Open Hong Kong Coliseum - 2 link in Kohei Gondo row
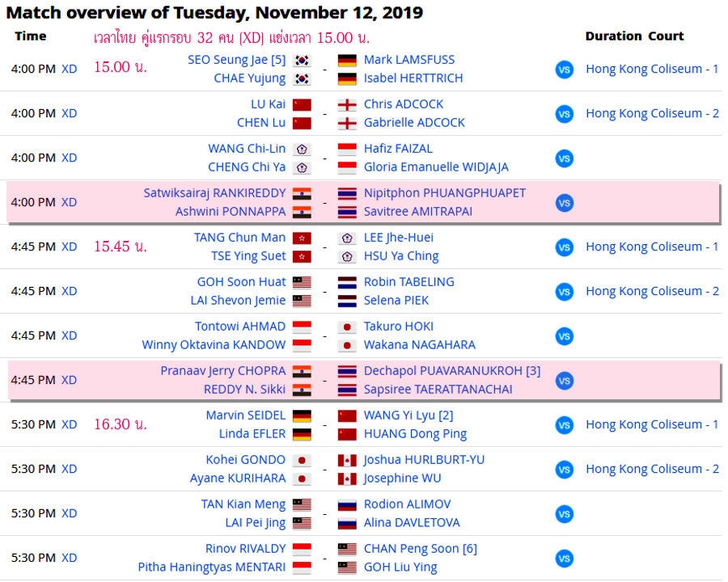The image size is (728, 582). [x=652, y=469]
